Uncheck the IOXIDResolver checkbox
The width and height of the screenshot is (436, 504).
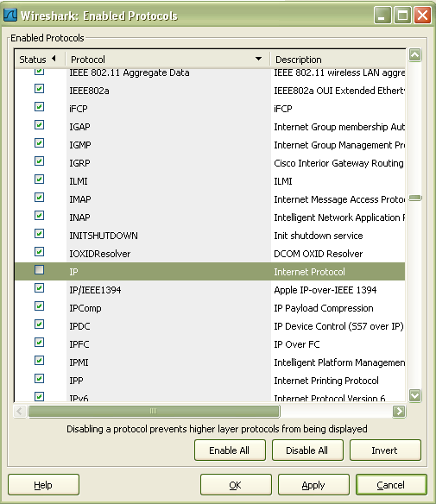(x=39, y=251)
